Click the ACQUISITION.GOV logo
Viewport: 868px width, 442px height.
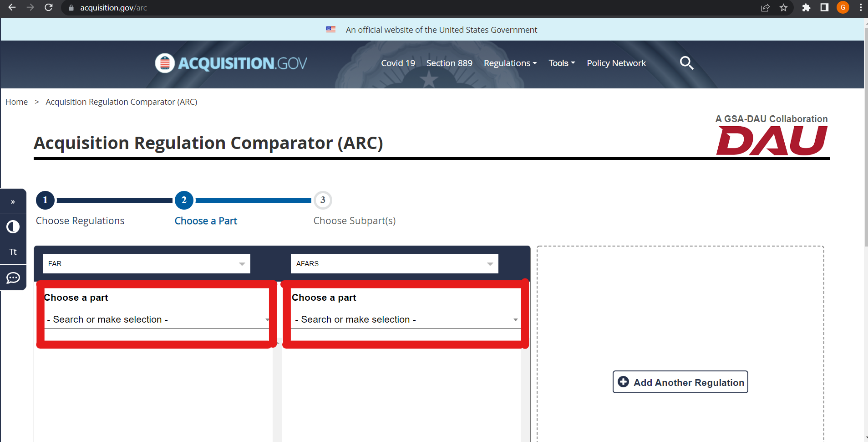[x=230, y=63]
